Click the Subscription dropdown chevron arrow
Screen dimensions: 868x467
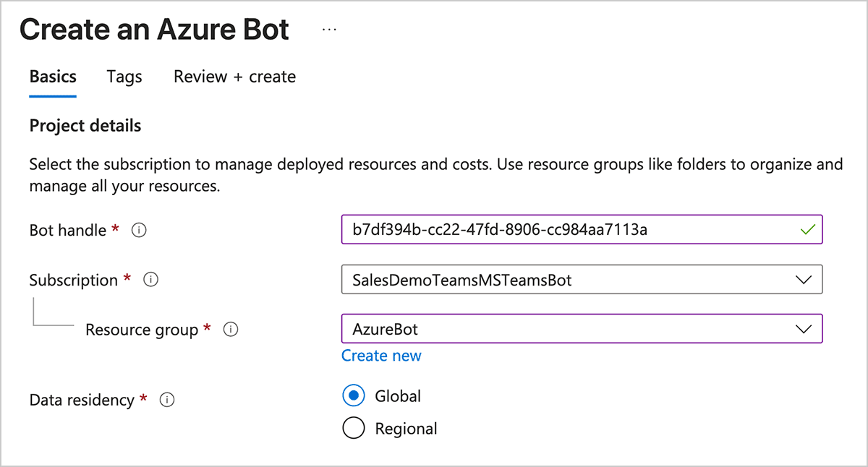click(x=803, y=280)
